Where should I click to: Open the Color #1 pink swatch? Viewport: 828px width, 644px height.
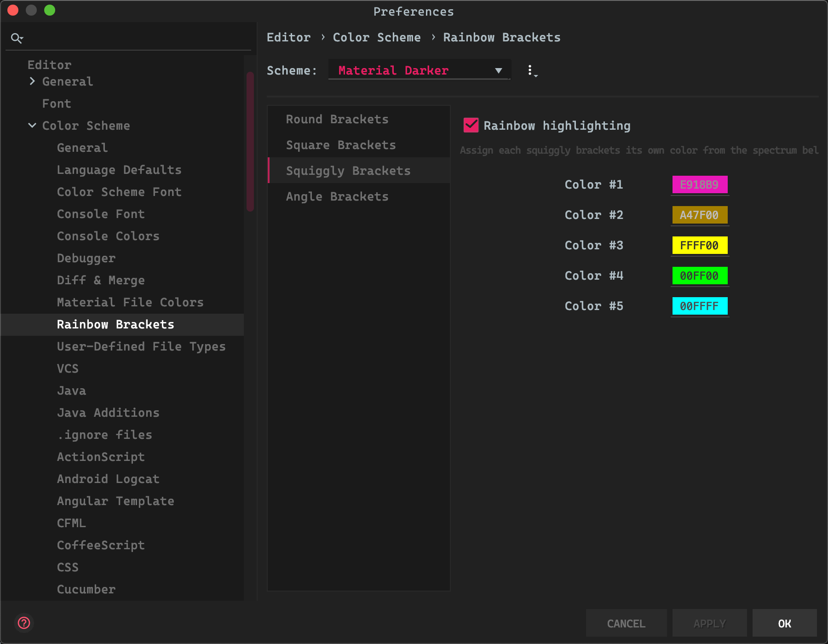click(700, 184)
